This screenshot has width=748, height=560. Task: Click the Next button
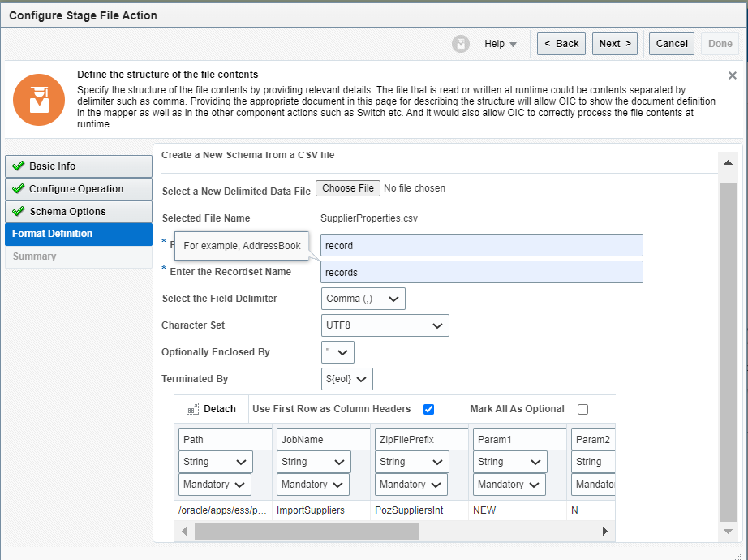coord(614,44)
